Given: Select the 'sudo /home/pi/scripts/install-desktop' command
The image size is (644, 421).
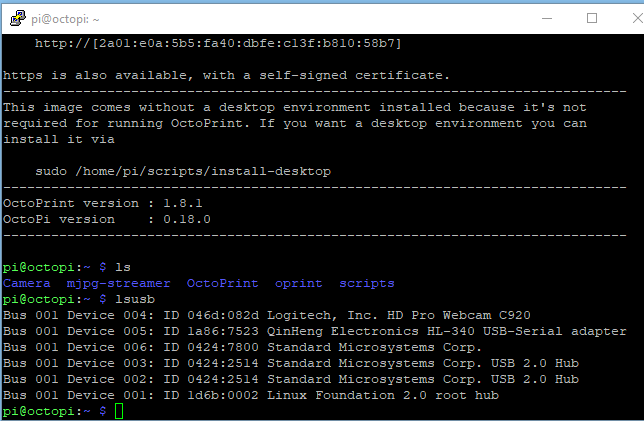Looking at the screenshot, I should pyautogui.click(x=183, y=172).
